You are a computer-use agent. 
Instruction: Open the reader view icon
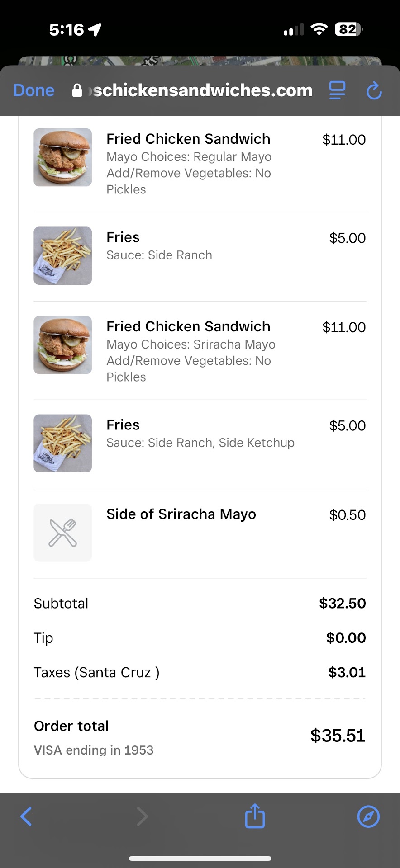pyautogui.click(x=337, y=90)
